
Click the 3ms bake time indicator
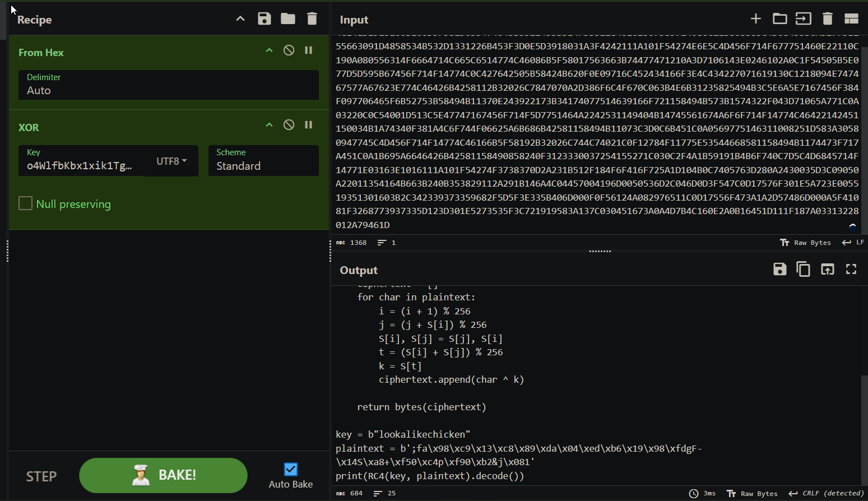(702, 494)
